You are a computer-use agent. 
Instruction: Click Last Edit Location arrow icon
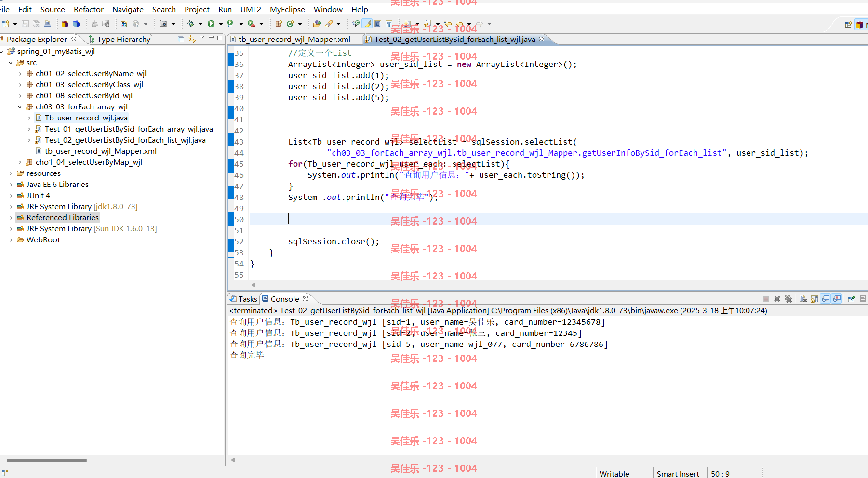[448, 24]
